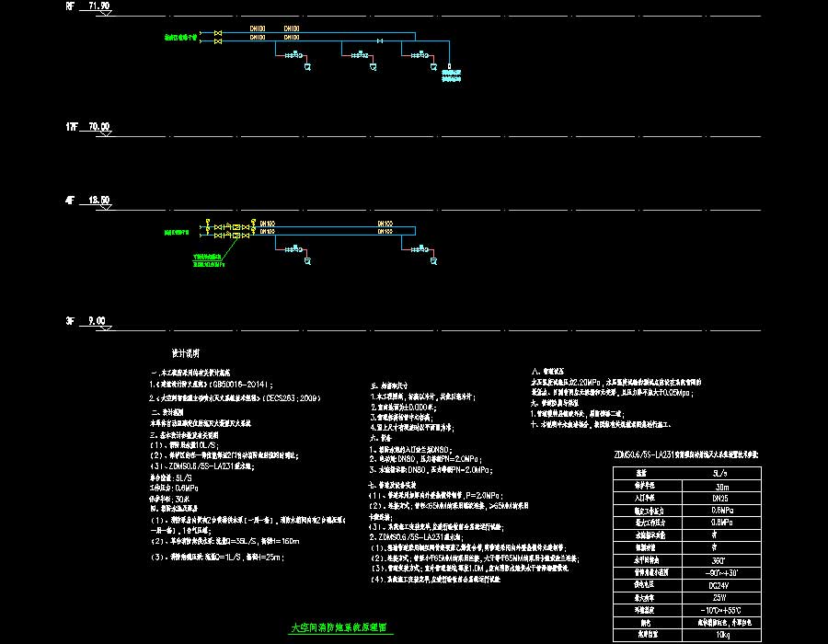Select the ZDMS0.6/5S-LA231 table title
Image resolution: width=828 pixels, height=644 pixels.
coord(686,454)
